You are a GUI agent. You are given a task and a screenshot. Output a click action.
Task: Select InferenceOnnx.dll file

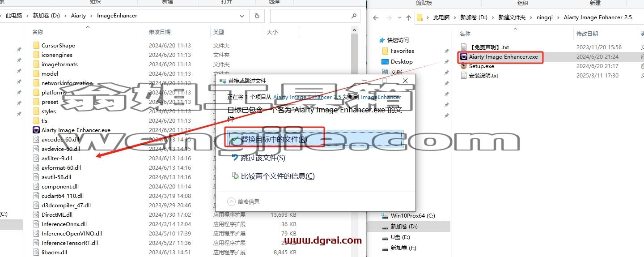(64, 224)
